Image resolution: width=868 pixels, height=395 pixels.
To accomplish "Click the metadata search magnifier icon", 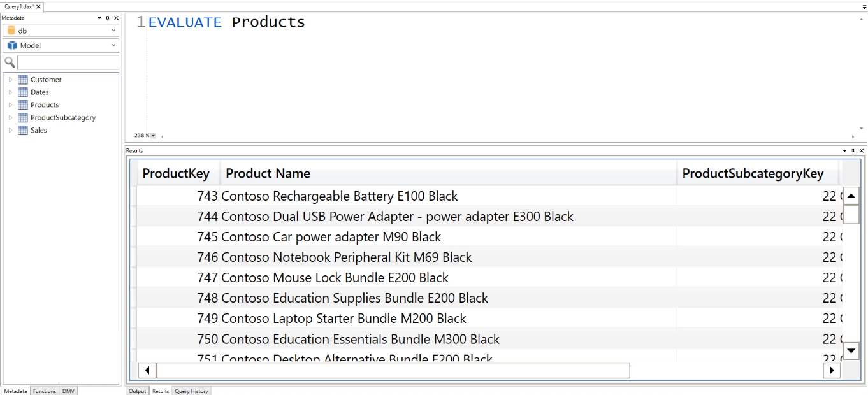I will coord(10,62).
